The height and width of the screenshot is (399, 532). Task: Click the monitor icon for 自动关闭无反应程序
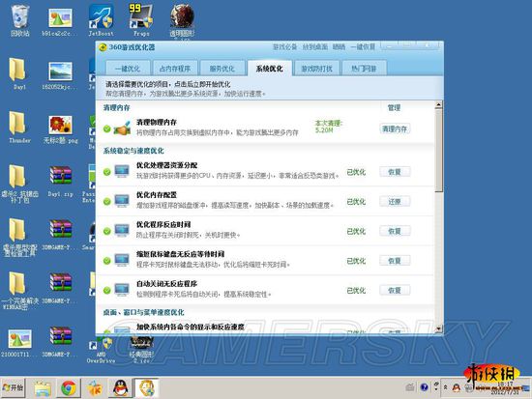pos(122,290)
